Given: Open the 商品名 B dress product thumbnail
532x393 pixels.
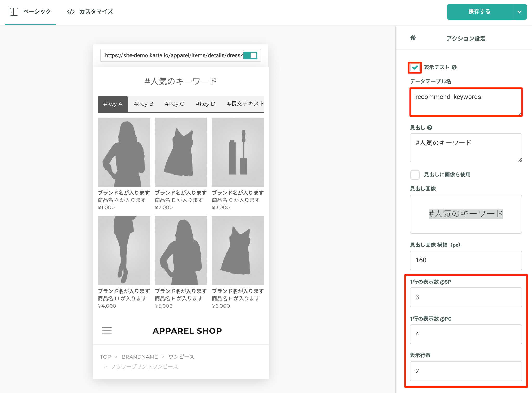Looking at the screenshot, I should 181,152.
